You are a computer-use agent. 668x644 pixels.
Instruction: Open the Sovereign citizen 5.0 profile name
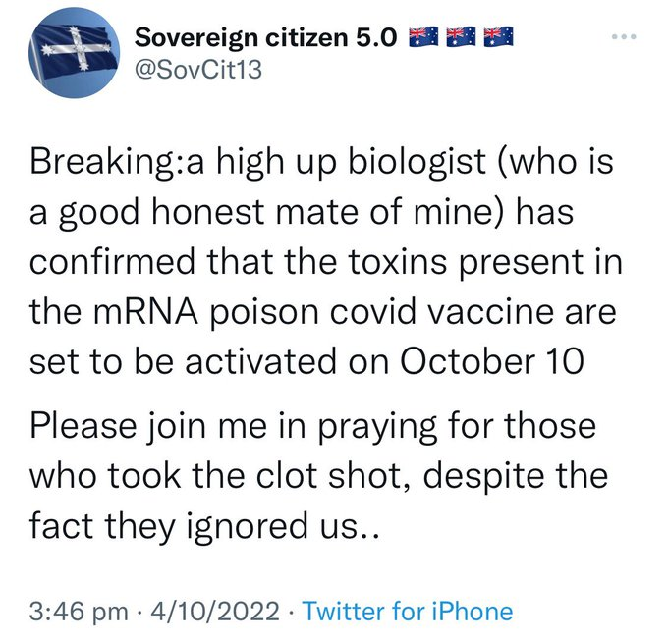tap(266, 38)
